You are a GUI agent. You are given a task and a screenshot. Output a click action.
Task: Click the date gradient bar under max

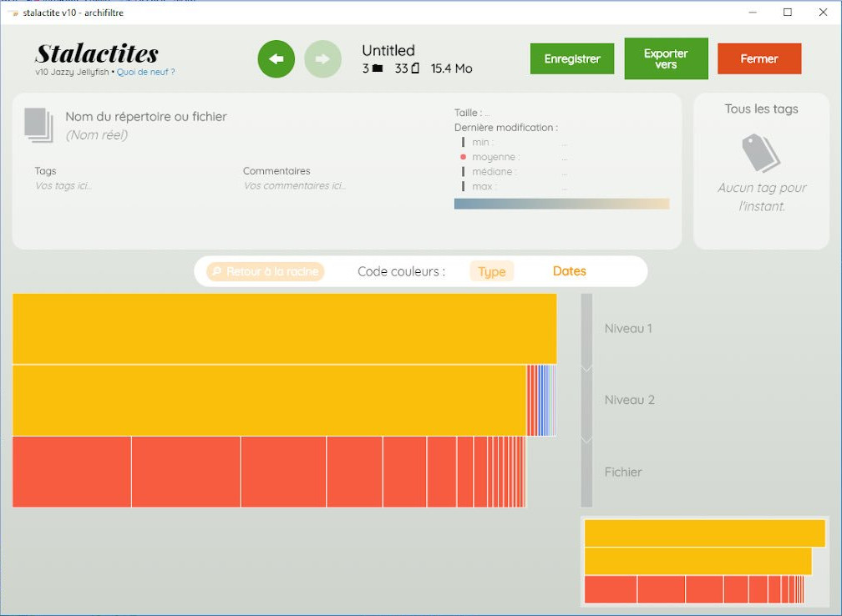(x=561, y=204)
